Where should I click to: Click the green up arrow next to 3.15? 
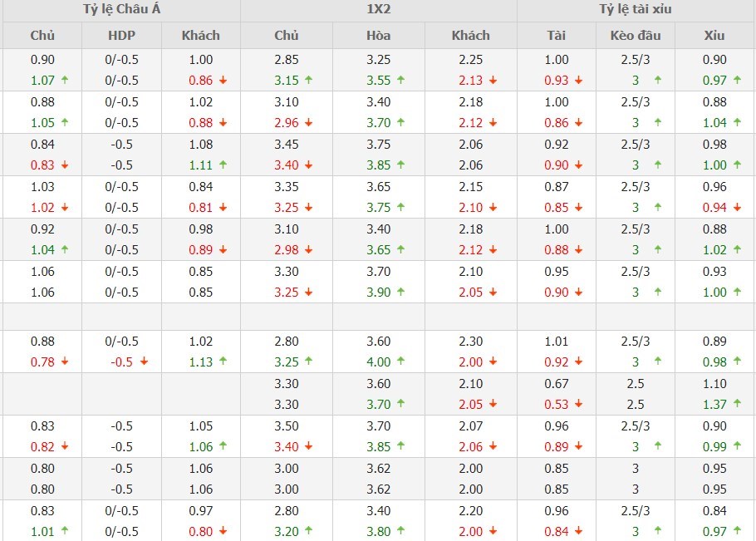308,81
